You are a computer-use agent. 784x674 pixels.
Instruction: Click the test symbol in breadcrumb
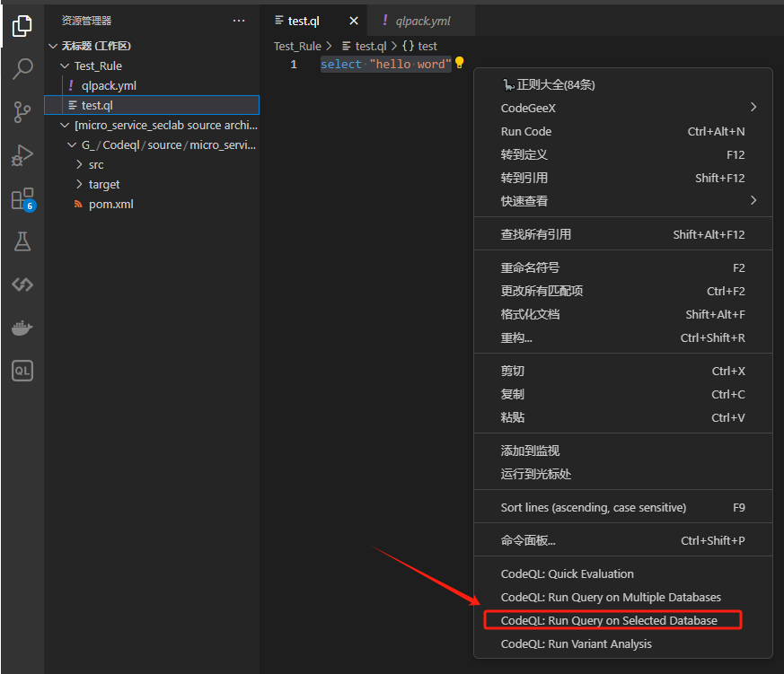[427, 46]
